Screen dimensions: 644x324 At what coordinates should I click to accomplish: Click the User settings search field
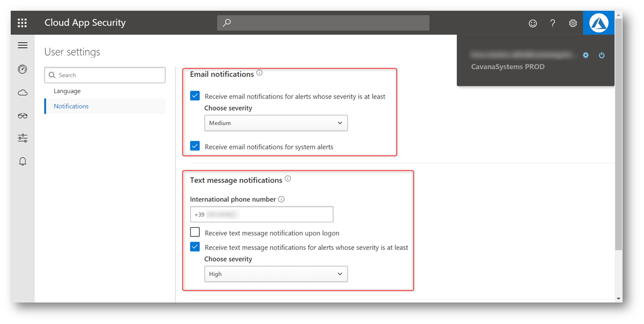(x=105, y=75)
